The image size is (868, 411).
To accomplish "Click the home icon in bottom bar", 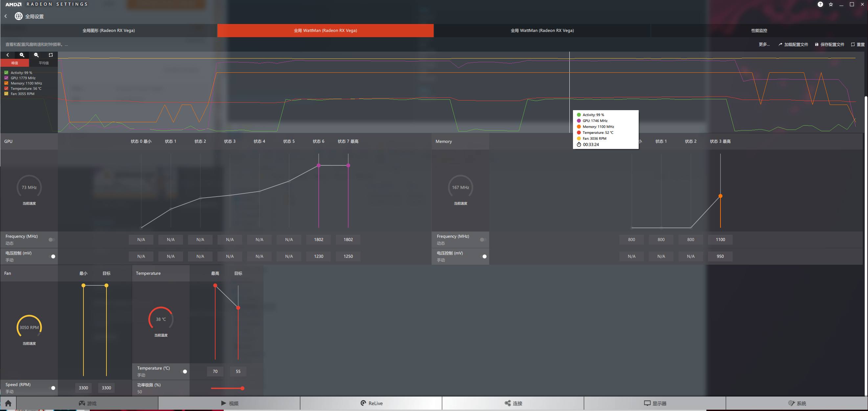I will pos(8,403).
